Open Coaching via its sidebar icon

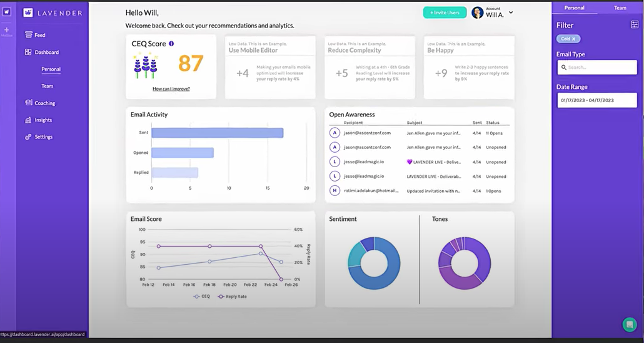click(28, 103)
